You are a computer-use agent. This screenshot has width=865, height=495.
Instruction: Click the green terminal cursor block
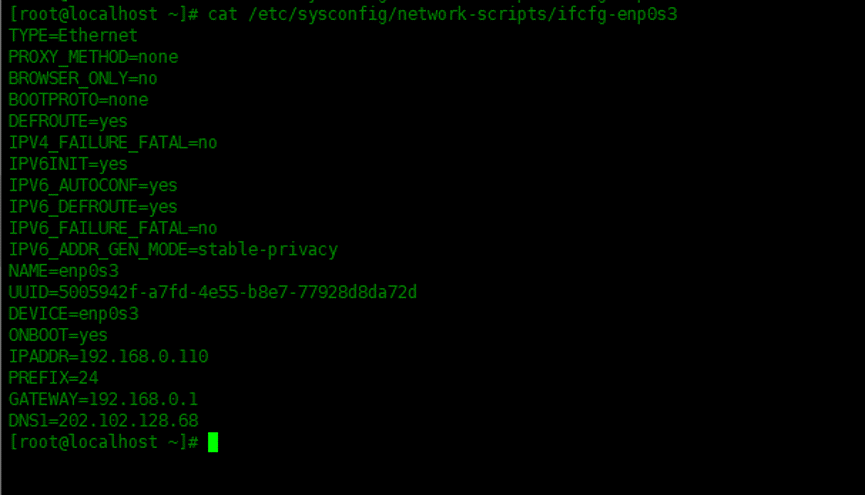tap(213, 442)
